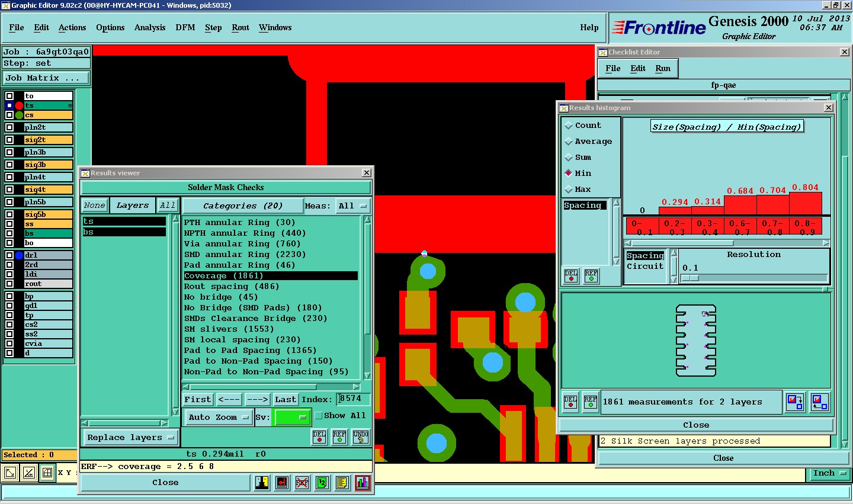
Task: Click the red snapshot icon beside Close
Action: (282, 483)
